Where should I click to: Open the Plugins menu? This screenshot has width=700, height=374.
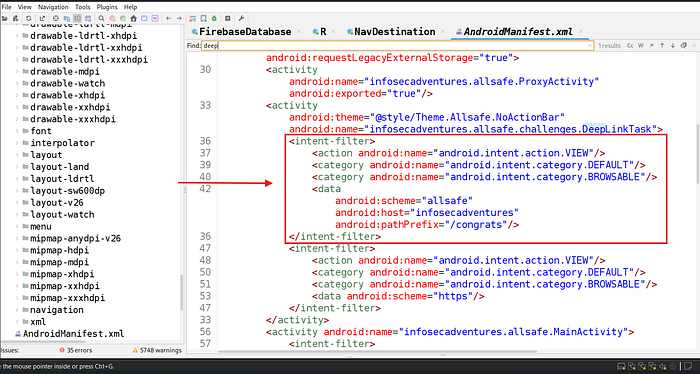coord(107,7)
